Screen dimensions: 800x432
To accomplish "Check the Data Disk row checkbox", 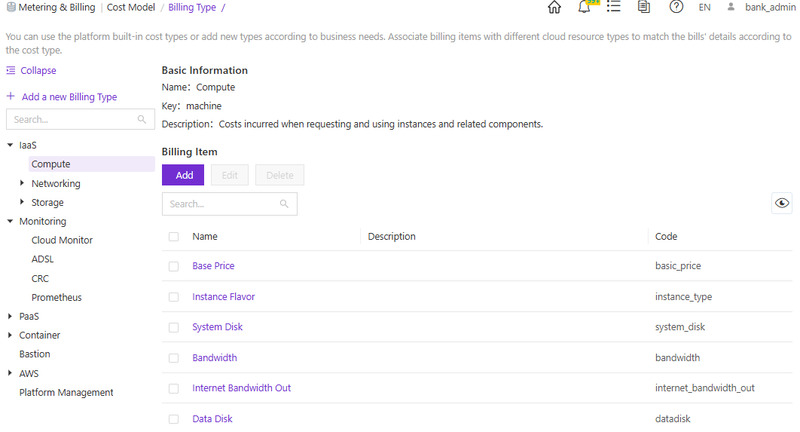I will pyautogui.click(x=173, y=419).
